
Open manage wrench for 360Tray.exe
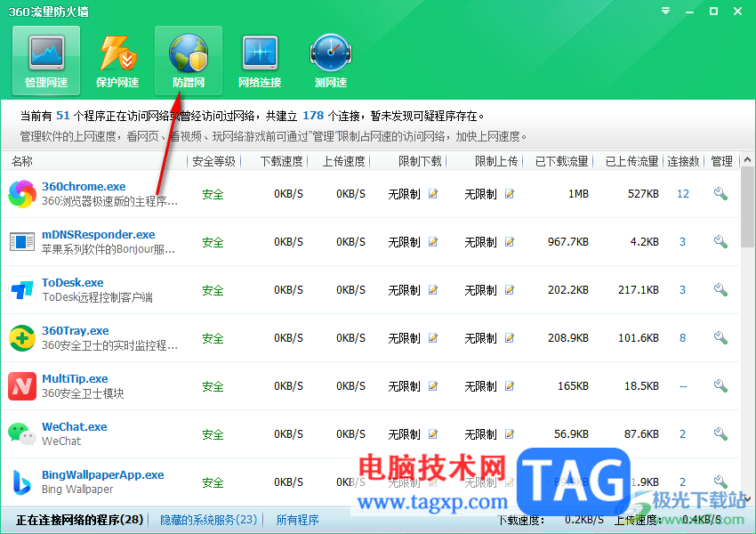(720, 338)
